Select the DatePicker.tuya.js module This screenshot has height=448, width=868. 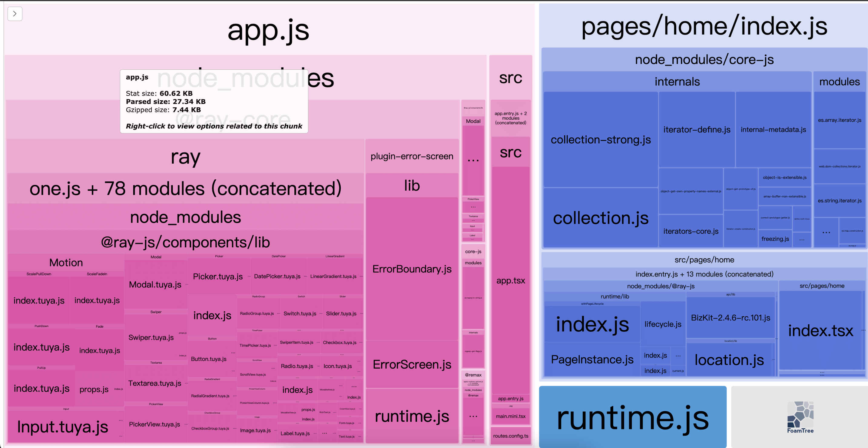coord(277,276)
